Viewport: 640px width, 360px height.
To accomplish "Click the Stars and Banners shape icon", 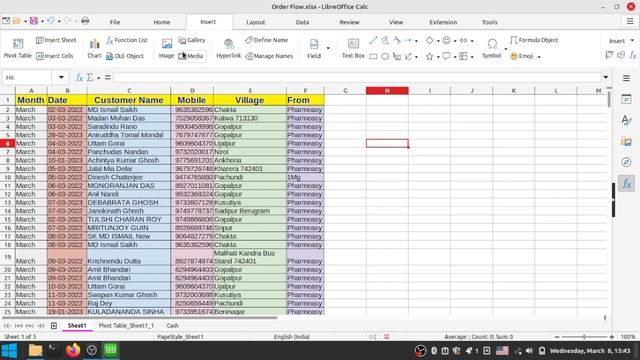I will click(429, 56).
